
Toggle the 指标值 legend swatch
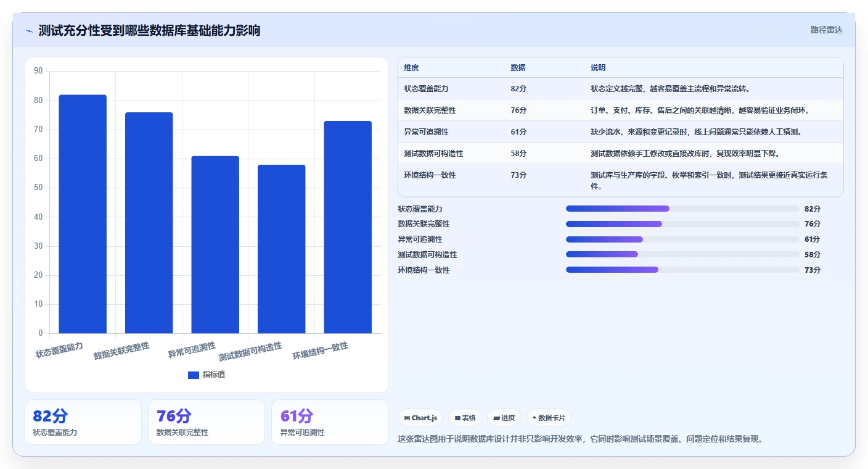pos(194,375)
